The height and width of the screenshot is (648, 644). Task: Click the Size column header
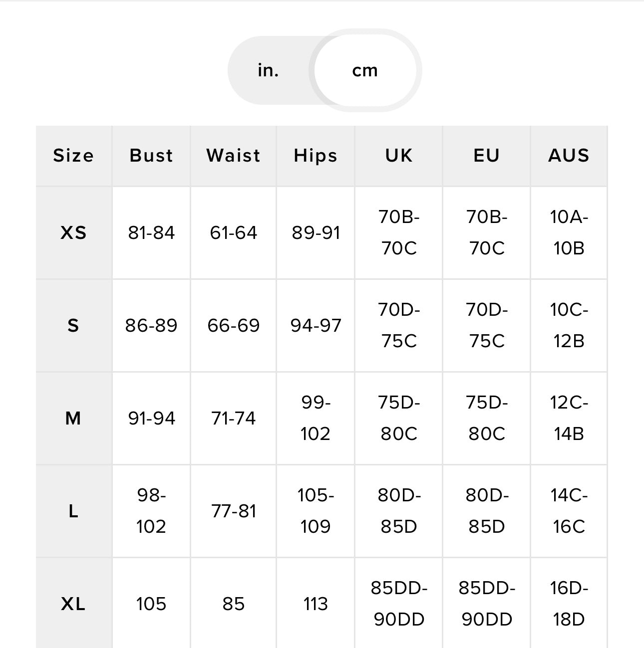pos(73,156)
